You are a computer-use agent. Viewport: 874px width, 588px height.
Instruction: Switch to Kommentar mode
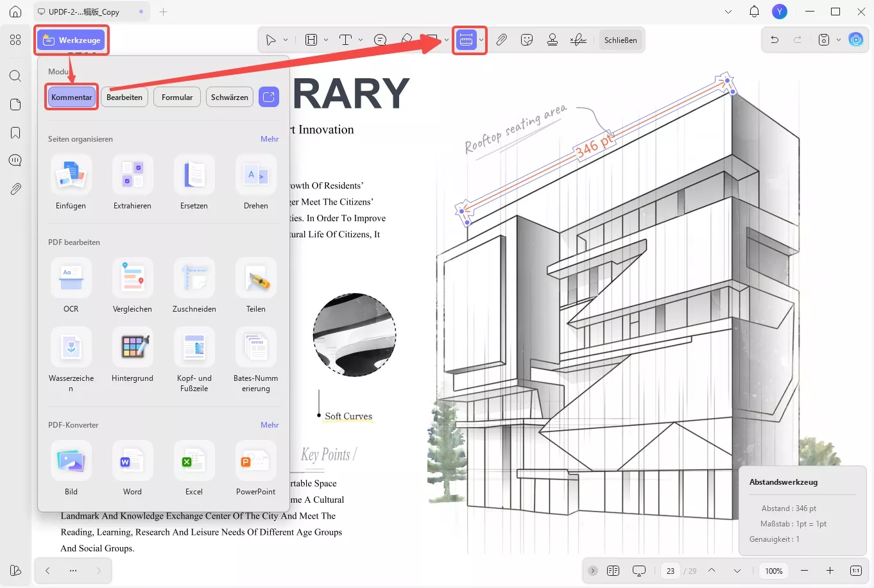(x=72, y=97)
